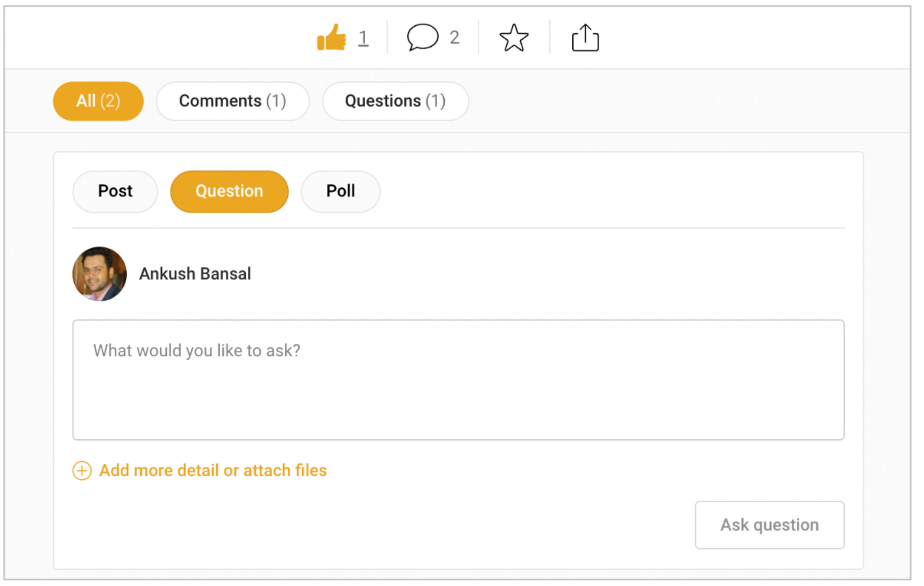Expand 'Add more detail or attach files'
The image size is (924, 586).
point(213,470)
